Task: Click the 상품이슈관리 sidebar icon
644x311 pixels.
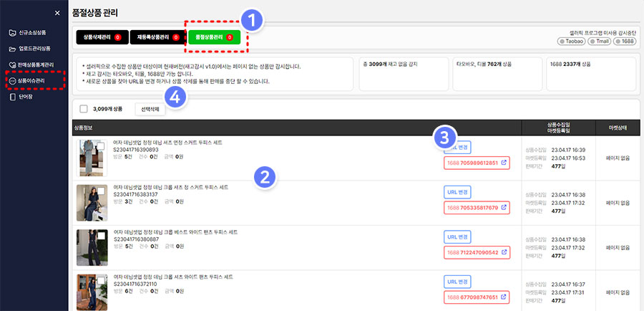Action: 12,81
